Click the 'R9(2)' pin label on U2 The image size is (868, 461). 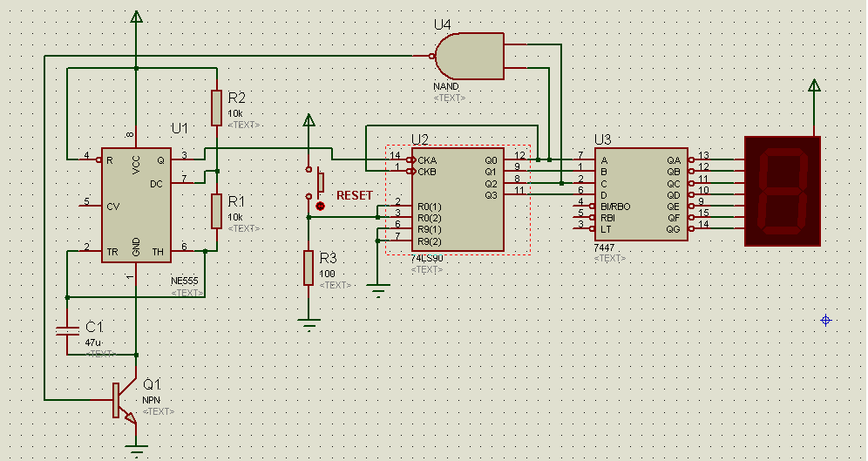coord(430,241)
